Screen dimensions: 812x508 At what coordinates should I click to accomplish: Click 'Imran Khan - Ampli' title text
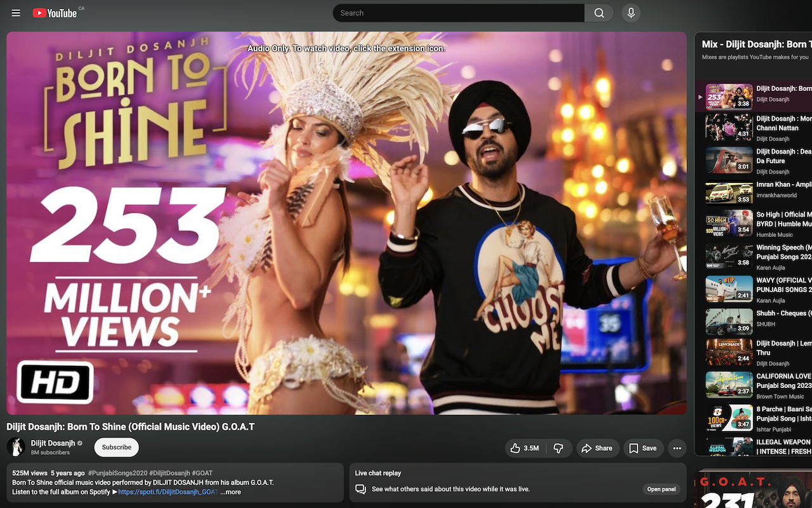click(x=784, y=185)
